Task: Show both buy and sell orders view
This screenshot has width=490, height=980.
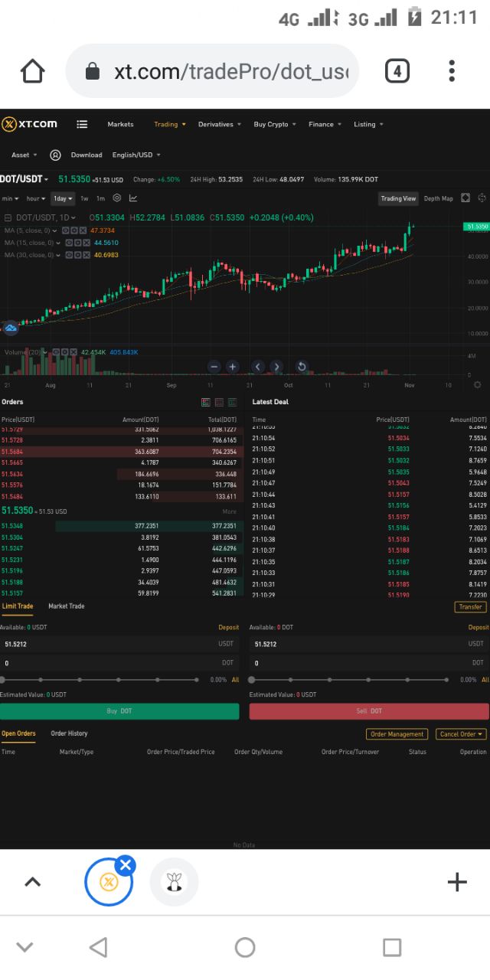Action: click(x=205, y=402)
